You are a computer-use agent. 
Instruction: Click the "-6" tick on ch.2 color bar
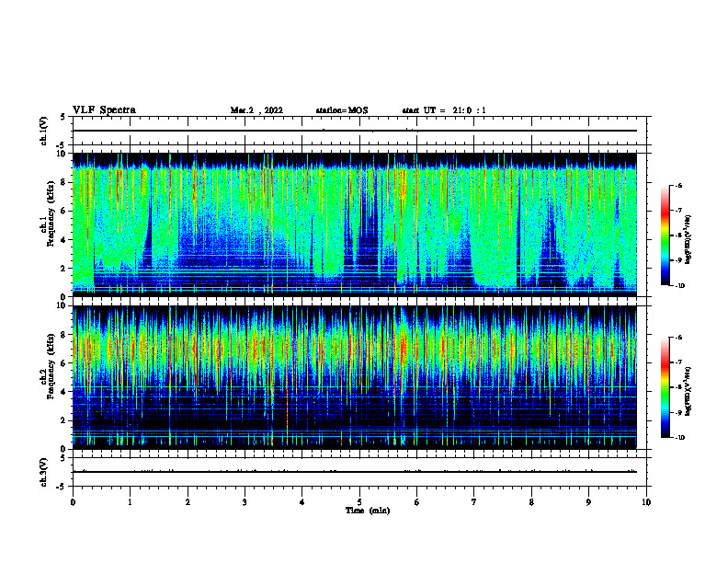coord(678,338)
